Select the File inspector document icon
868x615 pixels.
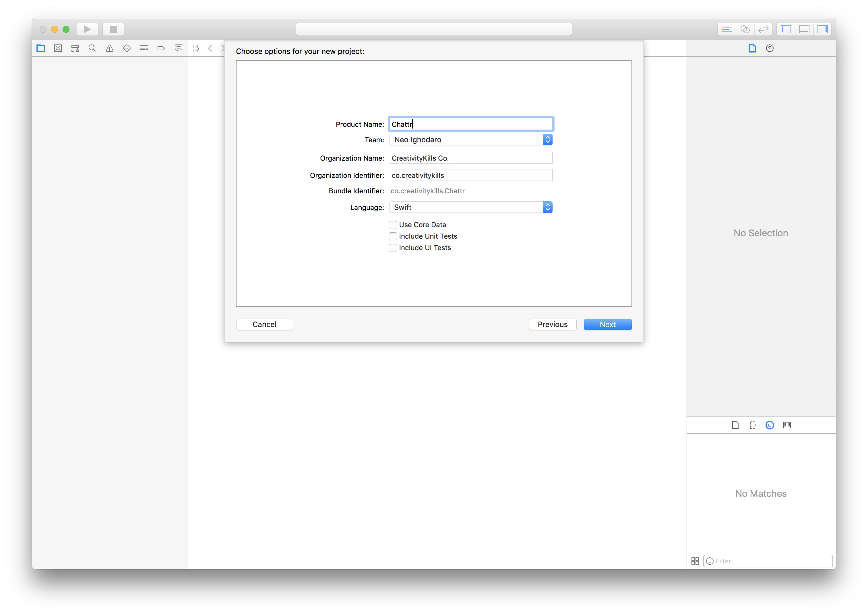click(752, 48)
